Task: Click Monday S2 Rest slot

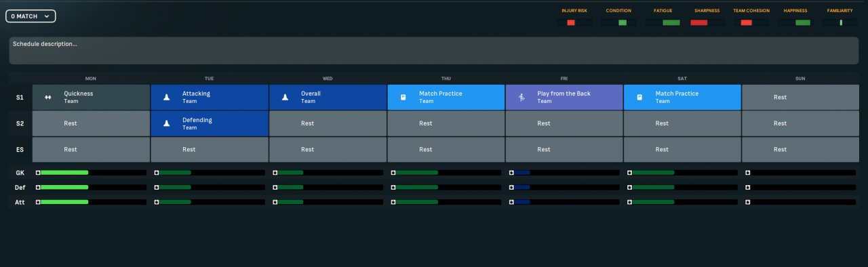Action: [x=91, y=124]
